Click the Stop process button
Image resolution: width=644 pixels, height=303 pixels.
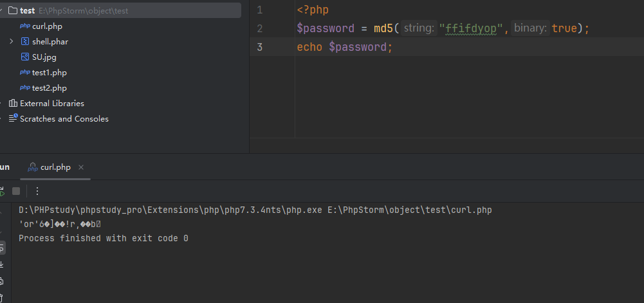pos(16,191)
